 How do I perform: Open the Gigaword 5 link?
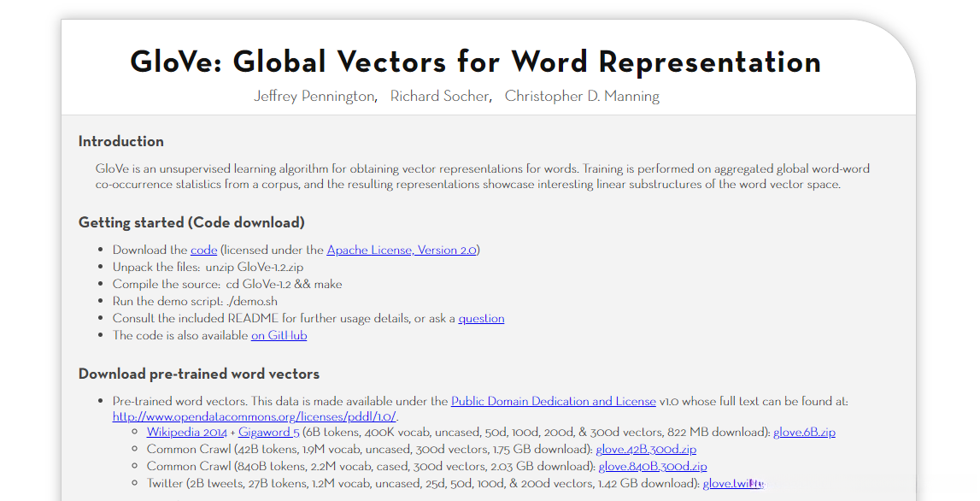pyautogui.click(x=269, y=433)
